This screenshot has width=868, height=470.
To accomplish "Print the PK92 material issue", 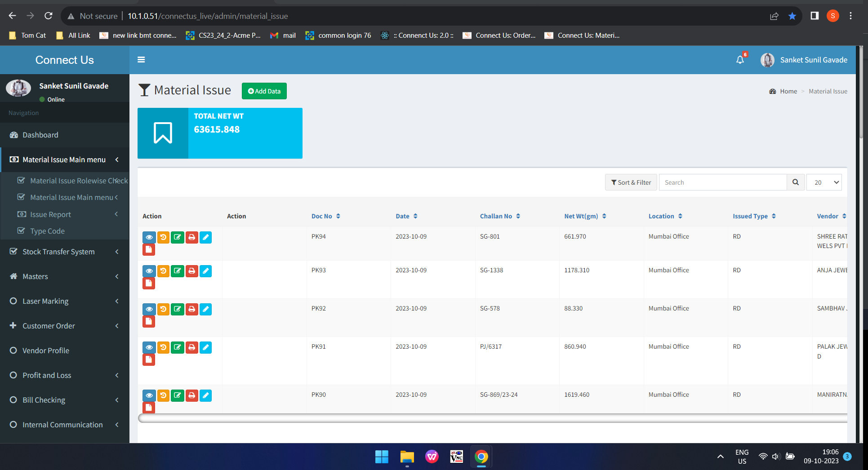I will point(192,309).
